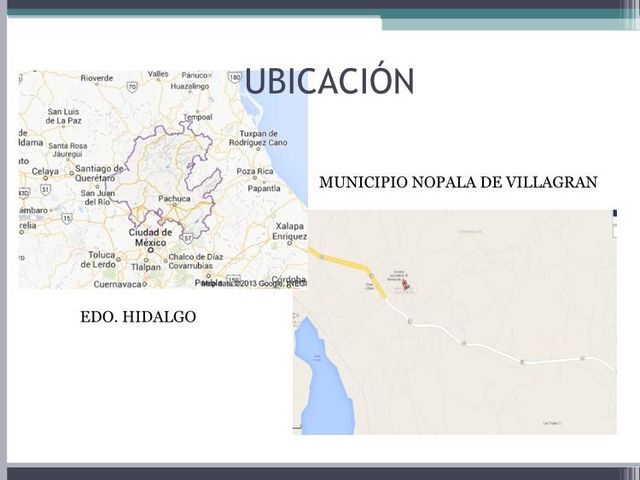Viewport: 640px width, 480px height.
Task: Click the Valles label
Action: [158, 74]
